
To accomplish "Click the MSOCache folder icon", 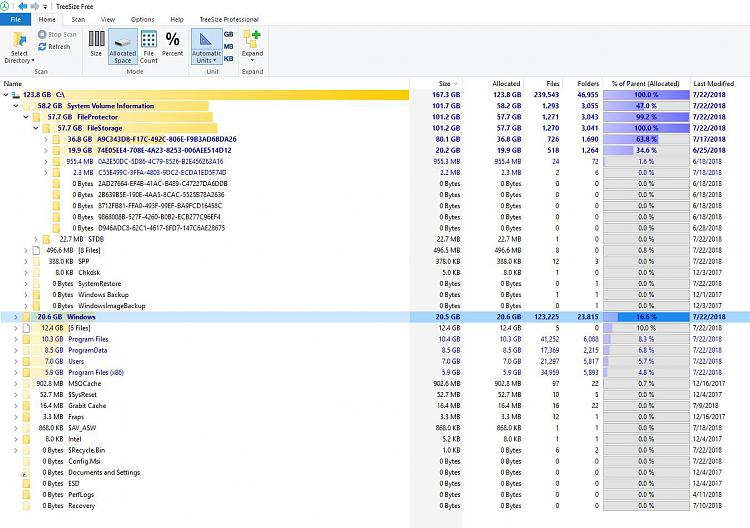I will coord(26,384).
